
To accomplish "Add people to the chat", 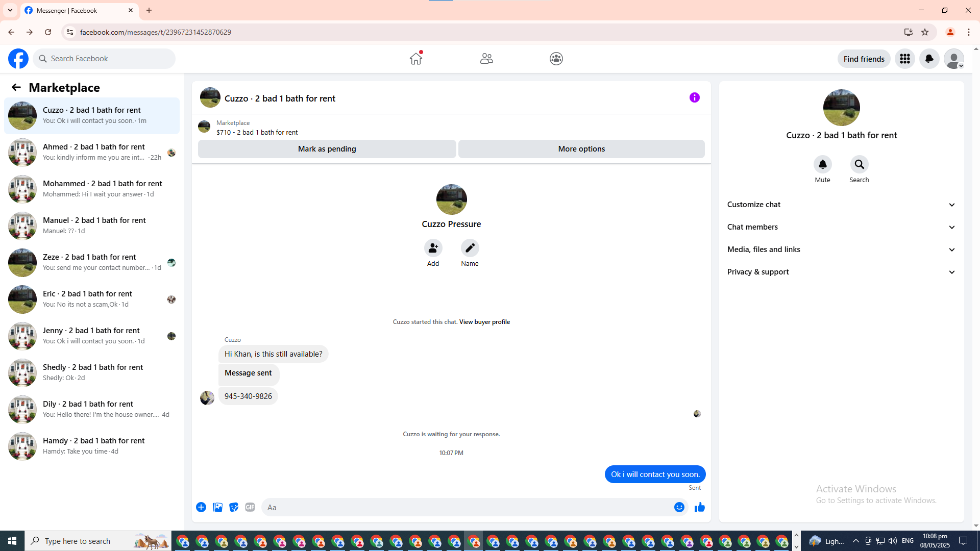I will pos(433,248).
